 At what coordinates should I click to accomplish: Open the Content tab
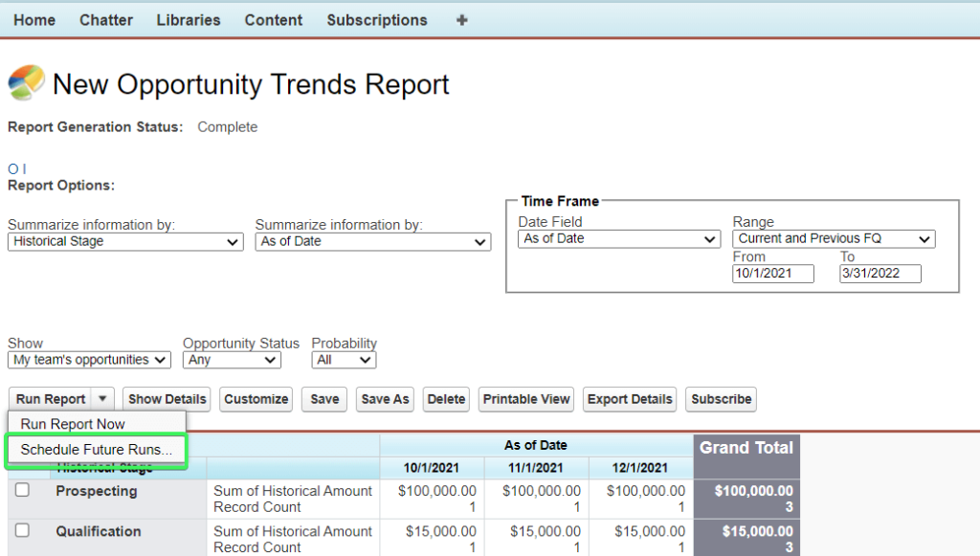273,20
